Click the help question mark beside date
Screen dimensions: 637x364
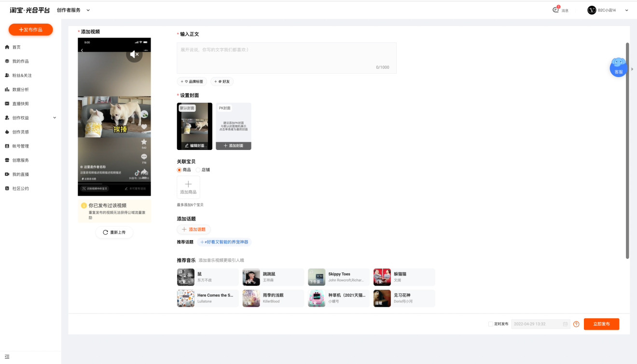click(x=576, y=324)
